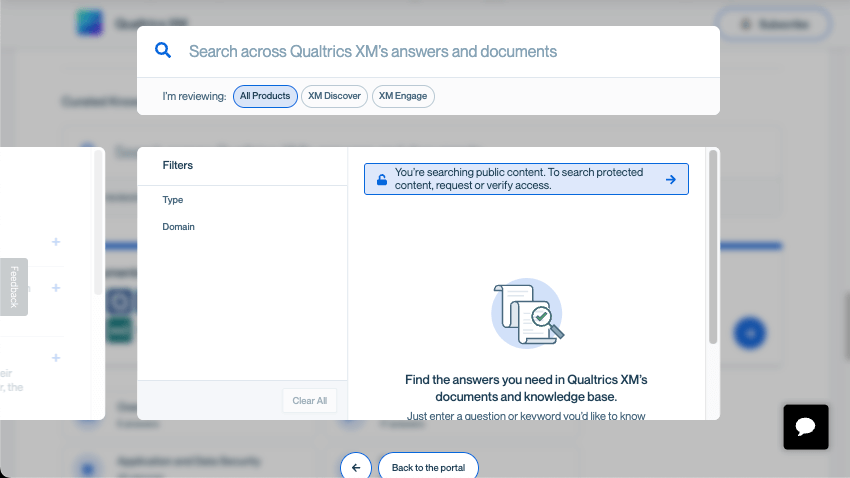Click the document search illustration

[527, 313]
